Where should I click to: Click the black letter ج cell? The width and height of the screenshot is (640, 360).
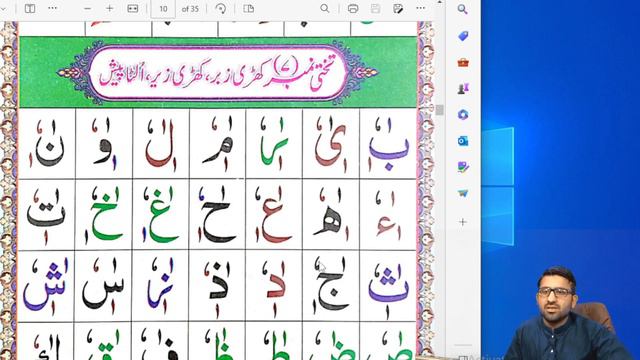tap(331, 286)
